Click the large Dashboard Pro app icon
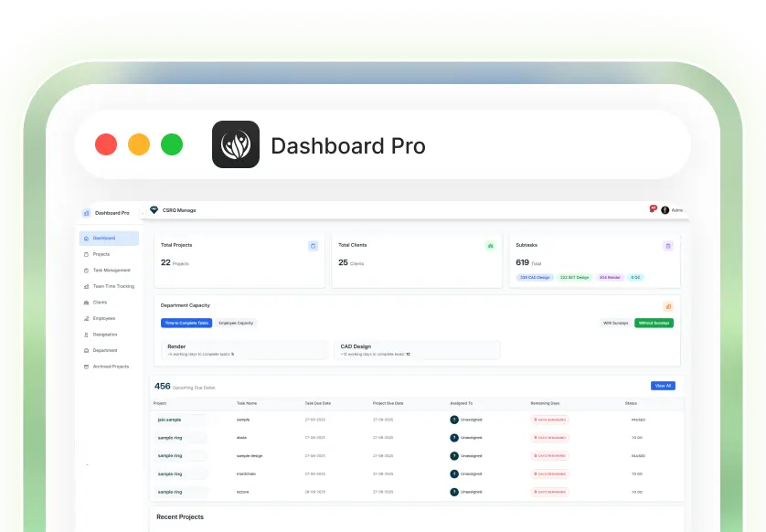The width and height of the screenshot is (766, 532). pyautogui.click(x=236, y=144)
